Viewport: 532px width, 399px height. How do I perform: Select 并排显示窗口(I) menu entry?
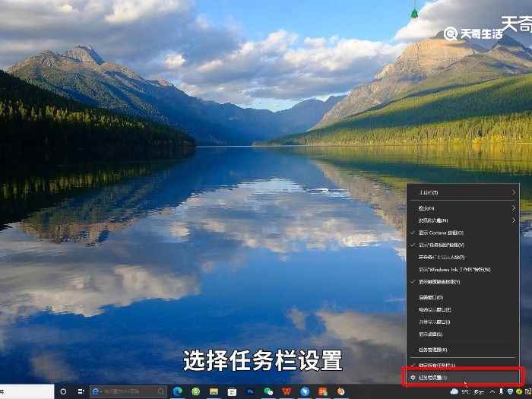463,321
